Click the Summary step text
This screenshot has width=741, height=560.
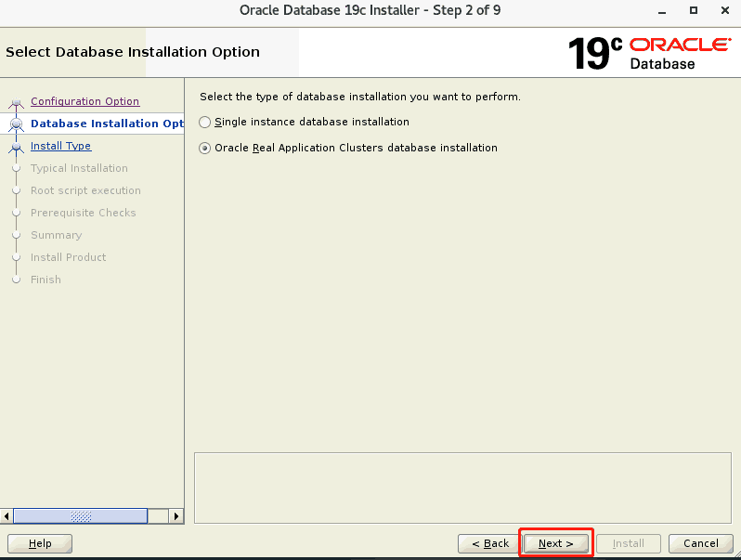[57, 235]
